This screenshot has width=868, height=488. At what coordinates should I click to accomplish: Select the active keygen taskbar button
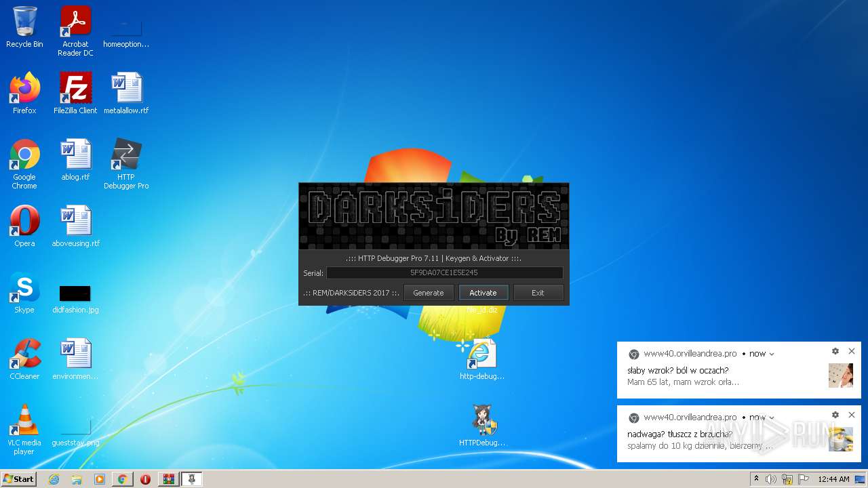pos(192,479)
